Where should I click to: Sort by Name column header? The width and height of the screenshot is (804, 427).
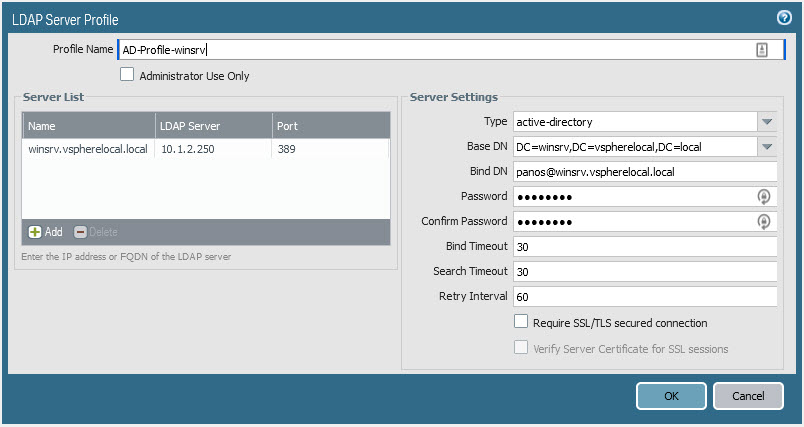coord(88,126)
